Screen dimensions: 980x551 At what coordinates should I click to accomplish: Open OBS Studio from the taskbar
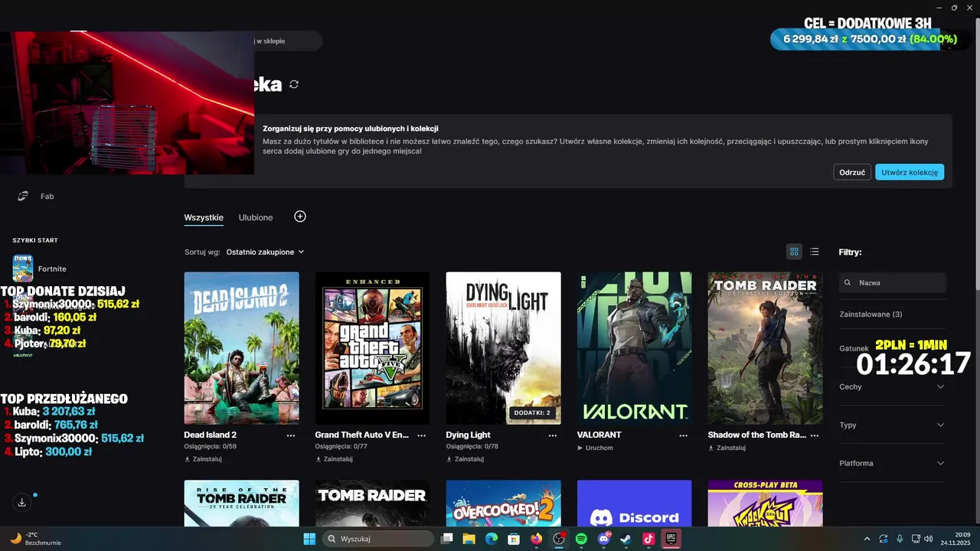pyautogui.click(x=559, y=539)
